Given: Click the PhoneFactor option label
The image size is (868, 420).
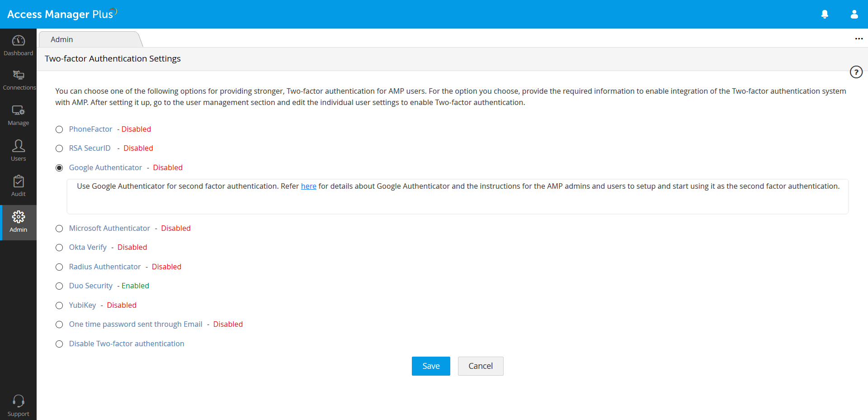Looking at the screenshot, I should pyautogui.click(x=90, y=129).
